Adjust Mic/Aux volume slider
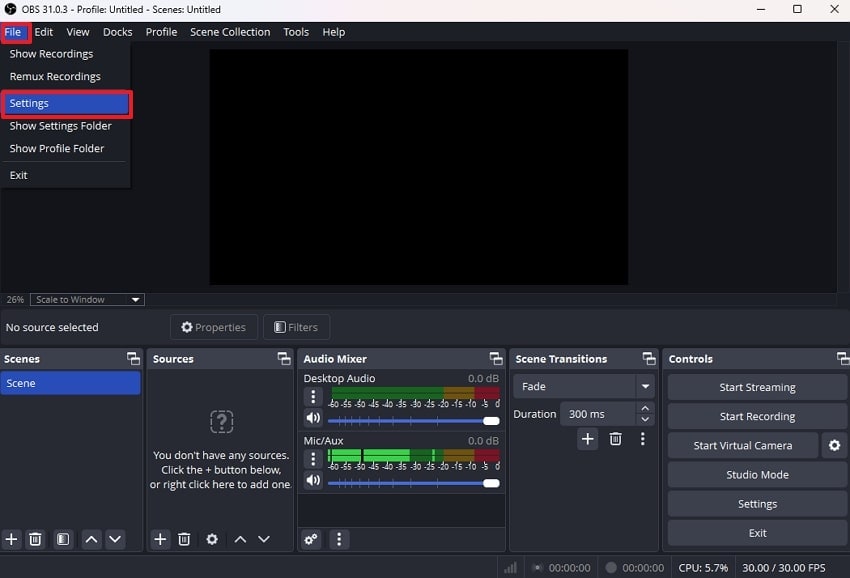Image resolution: width=850 pixels, height=578 pixels. (414, 483)
